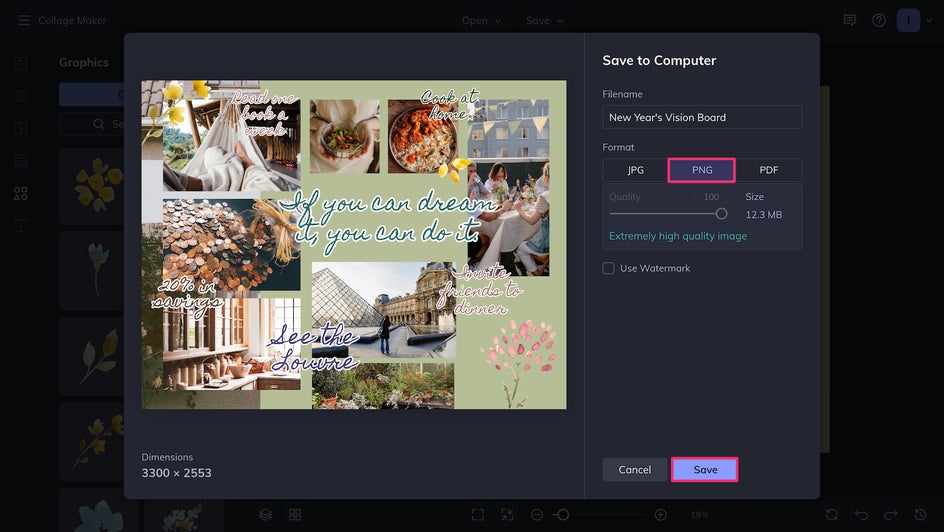Screen dimensions: 944x532
Task: Click the 3300 × 2553 dimensions text
Action: coord(176,473)
